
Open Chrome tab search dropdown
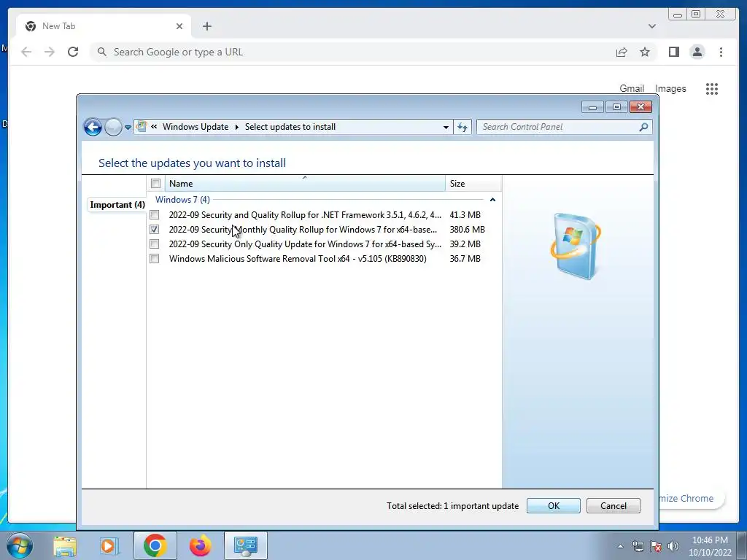pyautogui.click(x=651, y=26)
